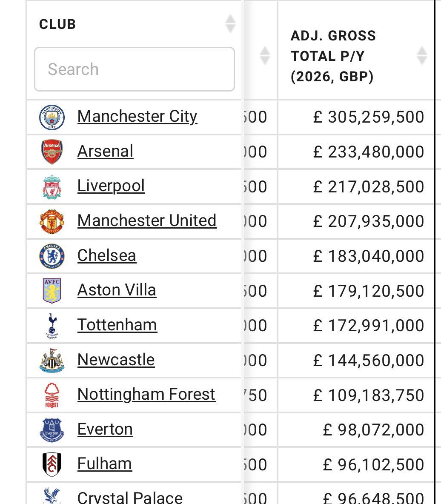Viewport: 441px width, 504px height.
Task: Click the Manchester United badge
Action: [52, 221]
